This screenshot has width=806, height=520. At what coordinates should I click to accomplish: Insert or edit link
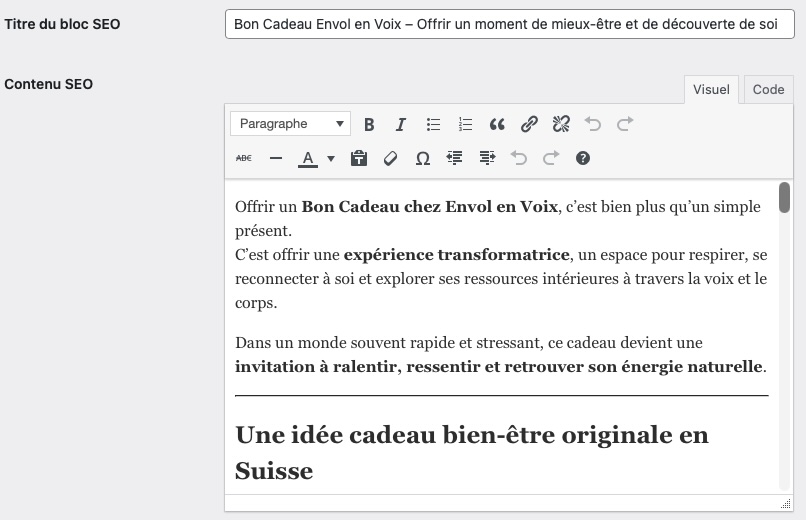click(529, 124)
